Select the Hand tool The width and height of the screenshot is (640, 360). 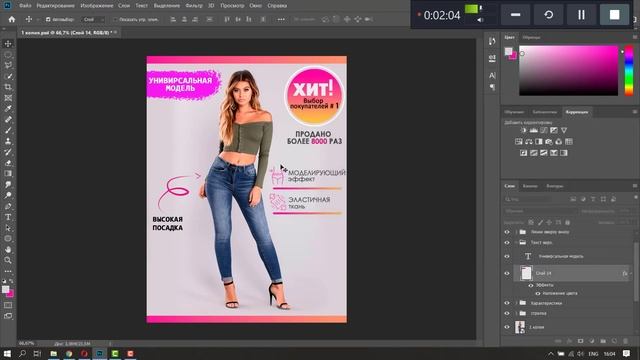[8, 249]
